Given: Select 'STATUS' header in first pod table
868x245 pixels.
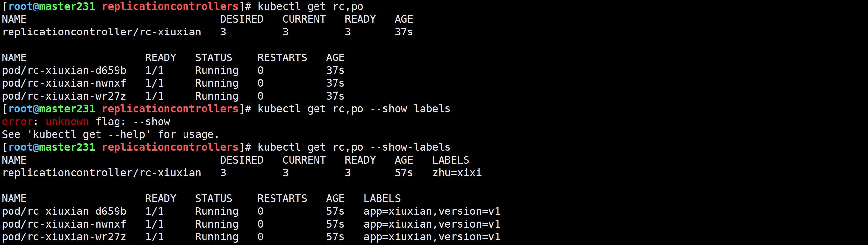Looking at the screenshot, I should click(x=214, y=57).
